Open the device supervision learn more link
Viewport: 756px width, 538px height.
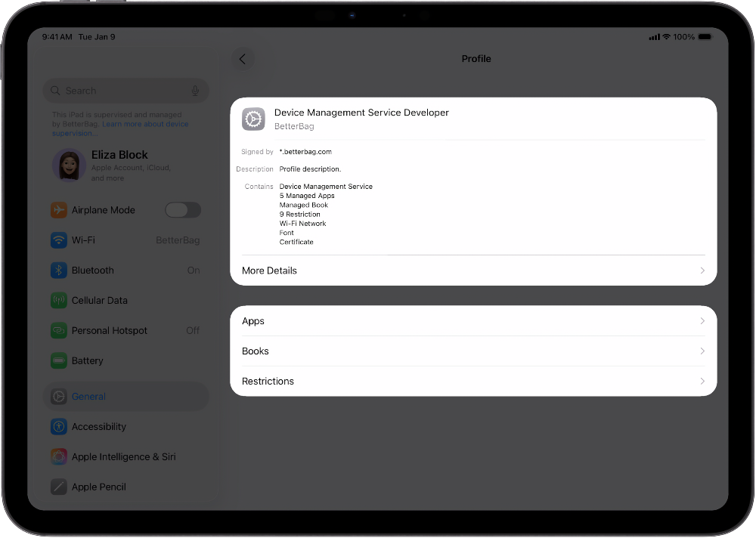pyautogui.click(x=144, y=124)
